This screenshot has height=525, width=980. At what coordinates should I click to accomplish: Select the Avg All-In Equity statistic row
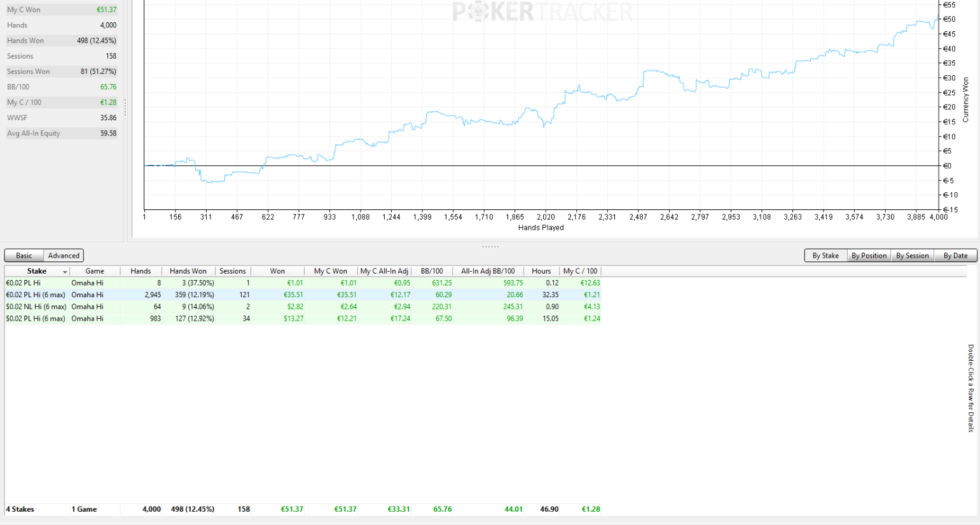(x=62, y=133)
